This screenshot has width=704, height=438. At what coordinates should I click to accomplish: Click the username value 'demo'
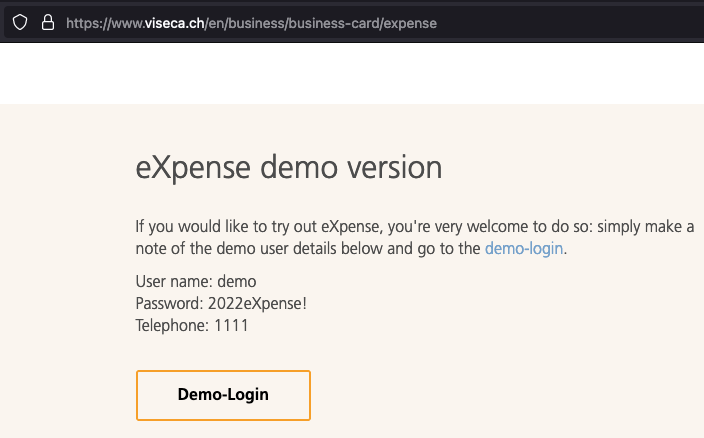237,282
